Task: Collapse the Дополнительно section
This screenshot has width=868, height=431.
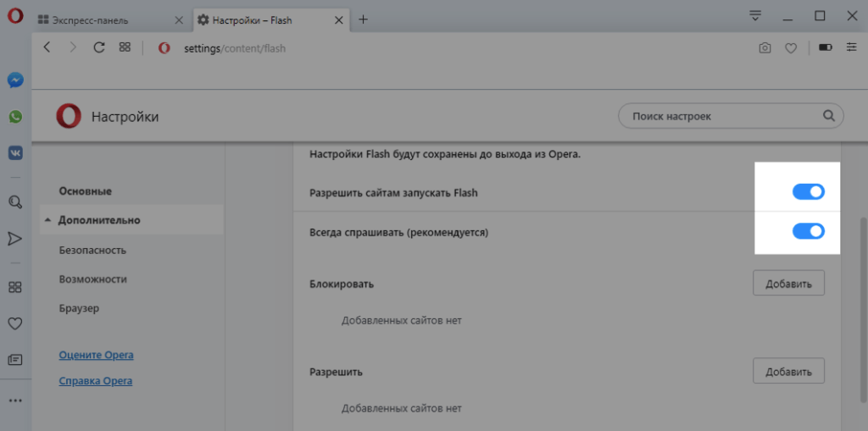Action: 131,220
